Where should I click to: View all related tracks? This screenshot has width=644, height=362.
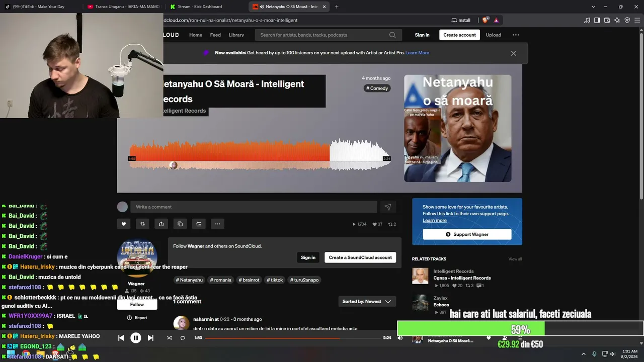tap(515, 259)
